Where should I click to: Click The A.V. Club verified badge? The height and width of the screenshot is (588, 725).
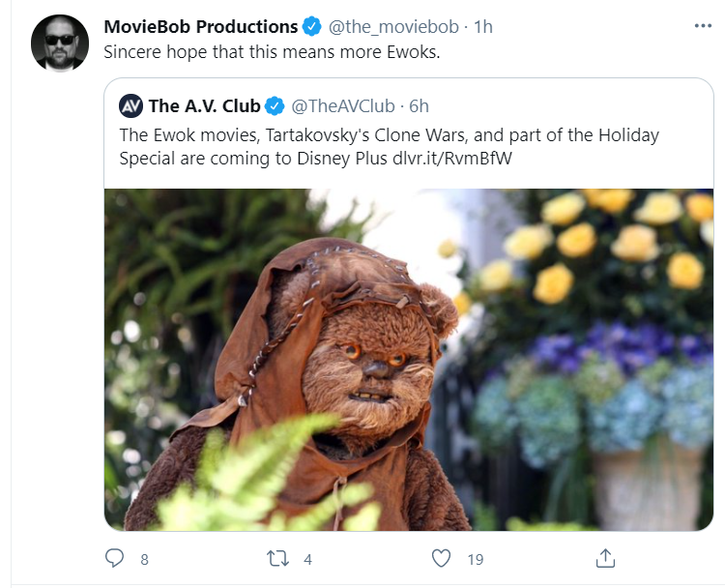click(275, 106)
